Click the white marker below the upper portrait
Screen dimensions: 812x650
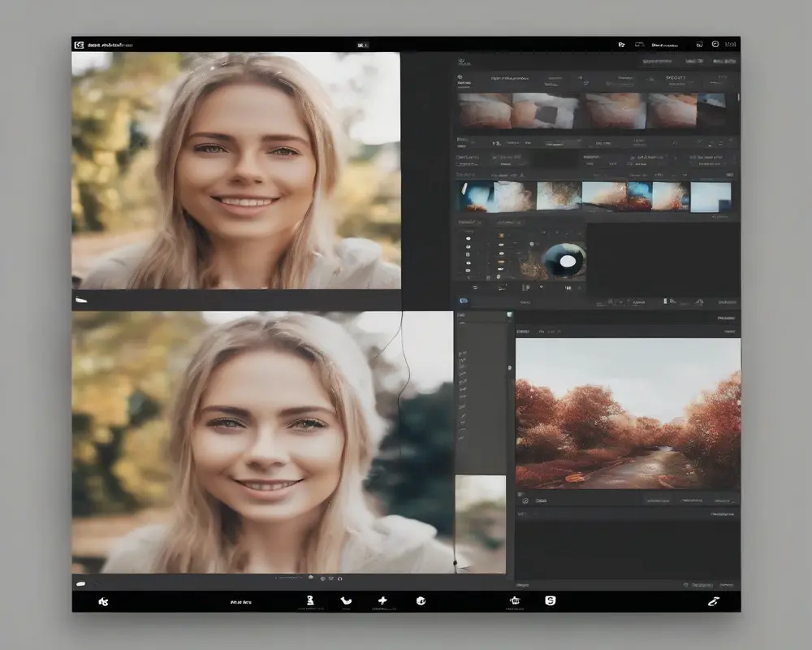81,300
